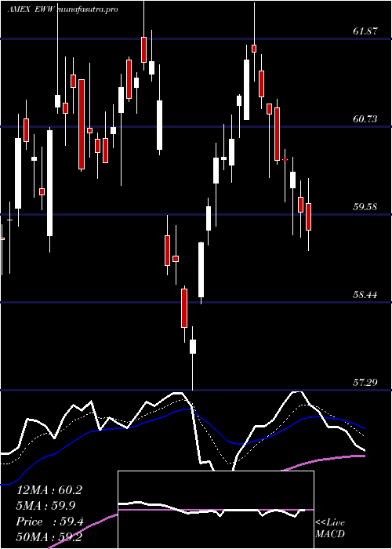Click the 57.29 price level label
The image size is (392, 549).
[x=365, y=383]
